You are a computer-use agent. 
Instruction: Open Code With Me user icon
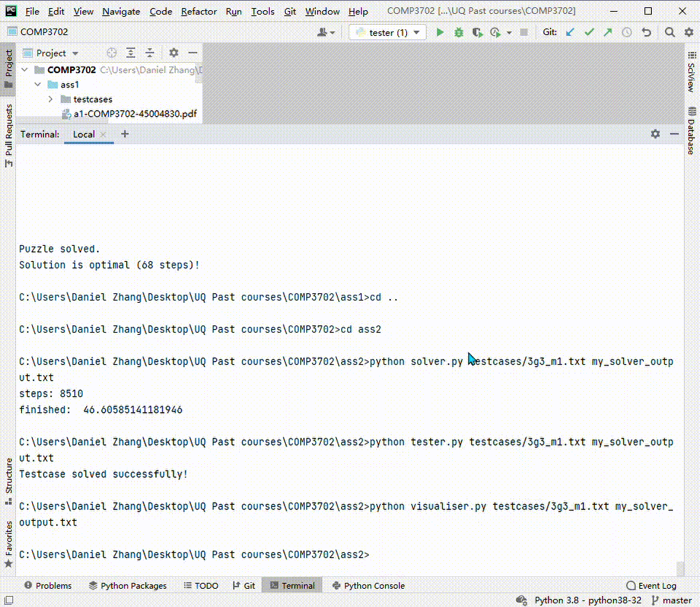[322, 32]
